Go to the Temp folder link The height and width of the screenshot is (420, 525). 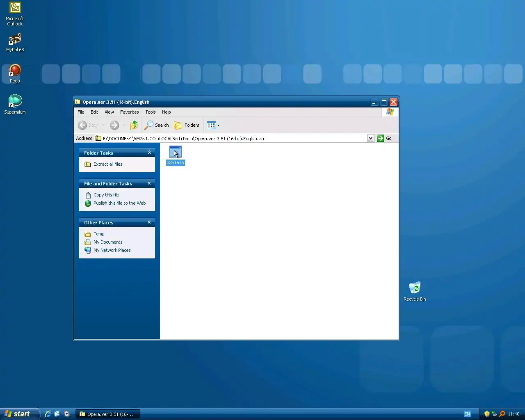tap(99, 234)
